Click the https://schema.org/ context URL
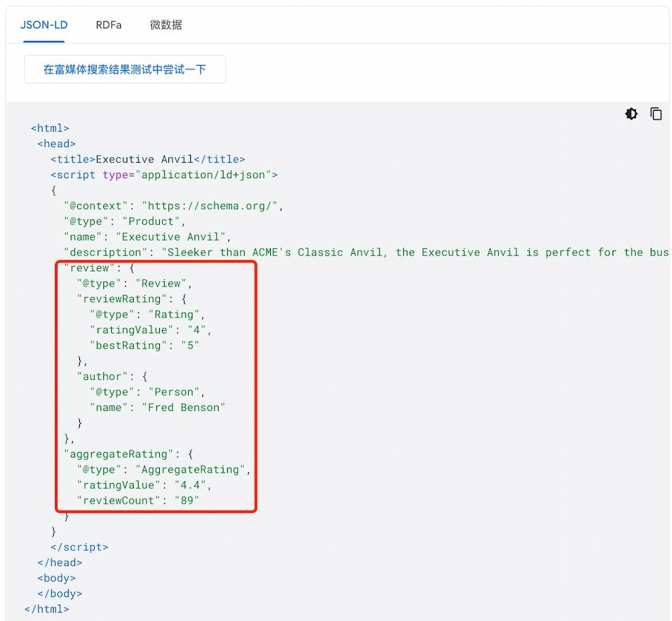The height and width of the screenshot is (621, 672). tap(212, 206)
